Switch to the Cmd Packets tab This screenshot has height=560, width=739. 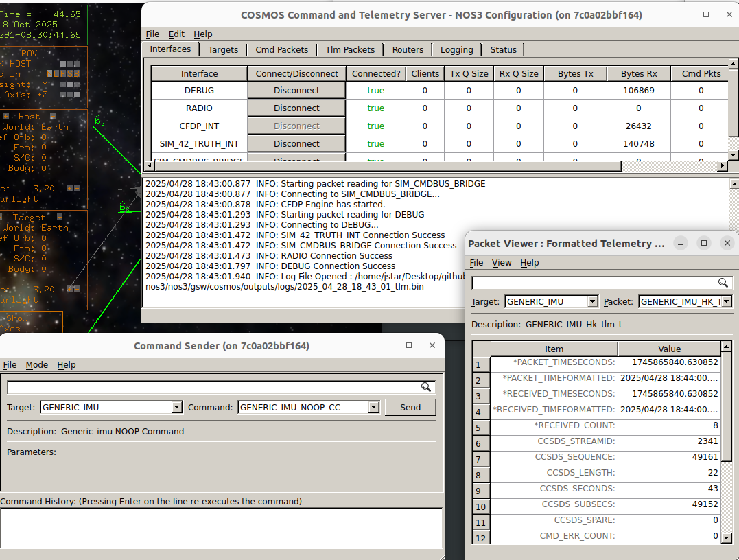(x=281, y=49)
